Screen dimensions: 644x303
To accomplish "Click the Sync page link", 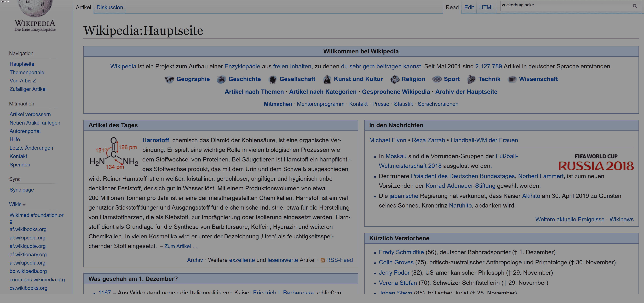I will 22,190.
